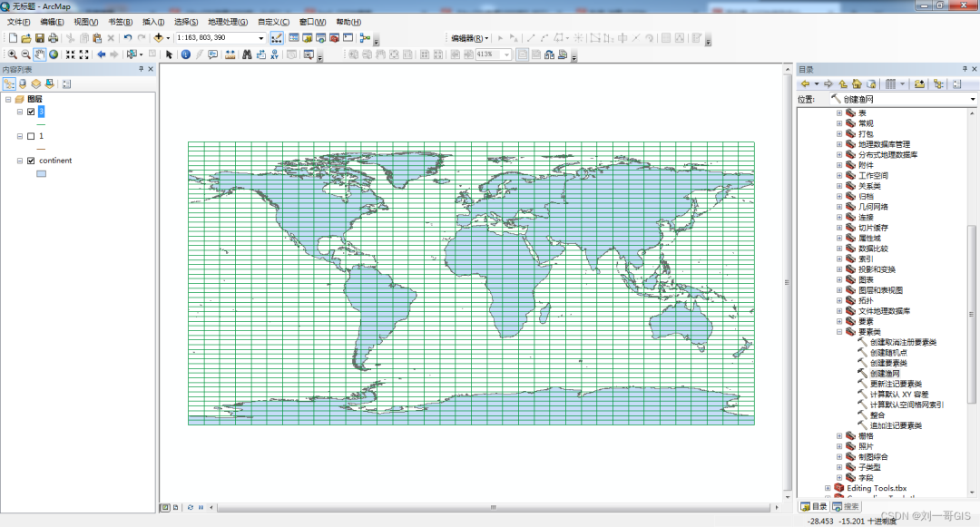
Task: Zoom to full extent globe
Action: (x=54, y=55)
